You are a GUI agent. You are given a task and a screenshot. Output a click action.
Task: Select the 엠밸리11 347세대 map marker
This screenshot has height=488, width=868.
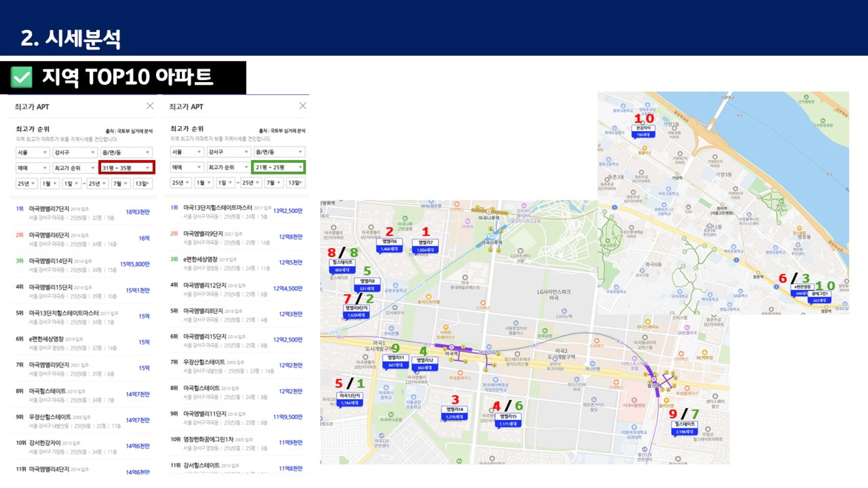click(x=395, y=361)
